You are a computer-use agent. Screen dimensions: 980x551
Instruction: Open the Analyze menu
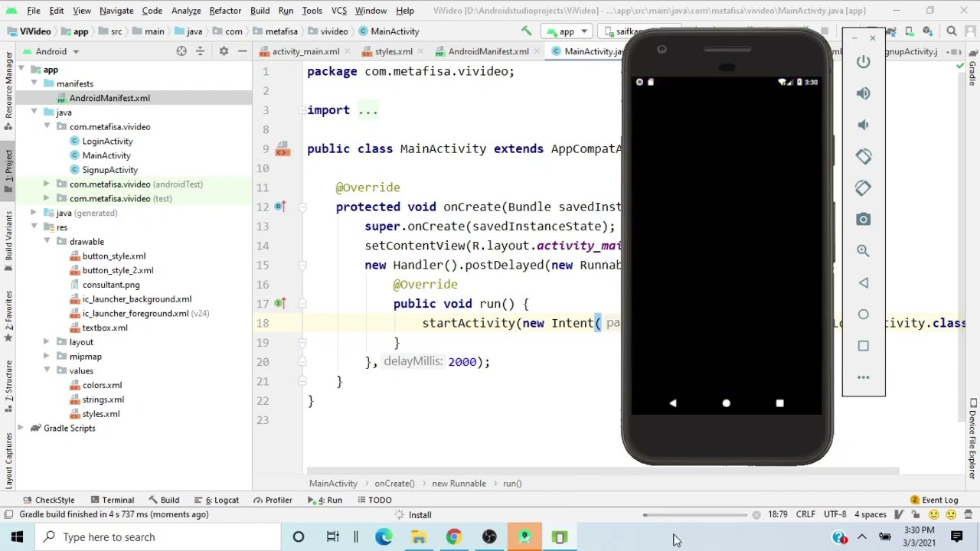coord(186,11)
